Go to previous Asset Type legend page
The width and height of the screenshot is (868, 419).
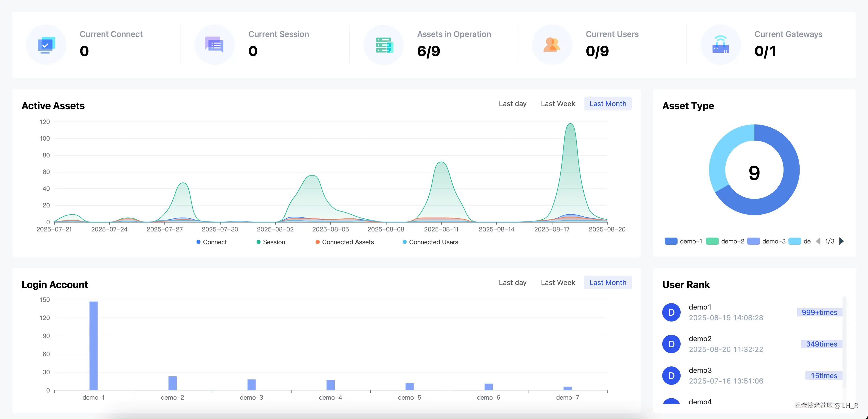(x=818, y=241)
